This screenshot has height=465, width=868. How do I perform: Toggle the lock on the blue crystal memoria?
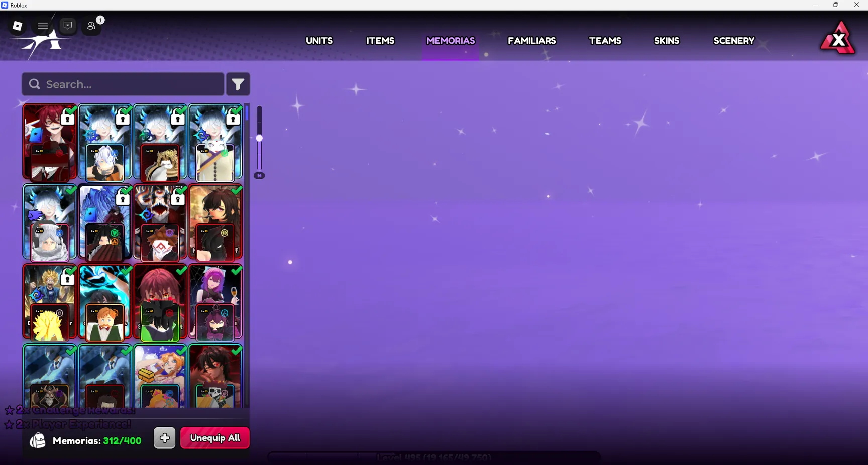123,199
